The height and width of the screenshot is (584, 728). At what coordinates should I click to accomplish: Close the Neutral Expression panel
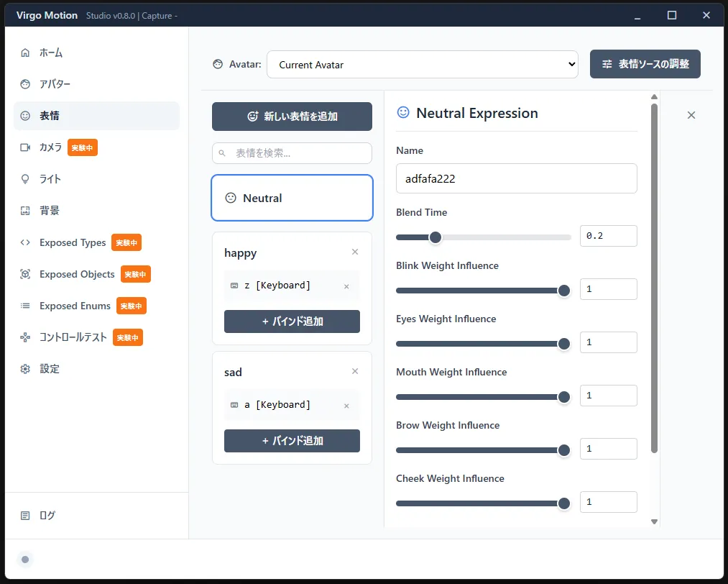pyautogui.click(x=691, y=115)
